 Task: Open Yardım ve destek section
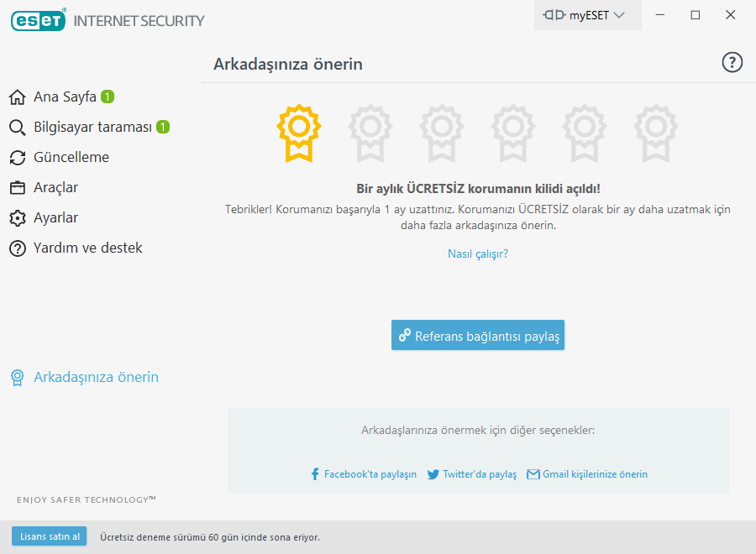pyautogui.click(x=87, y=248)
